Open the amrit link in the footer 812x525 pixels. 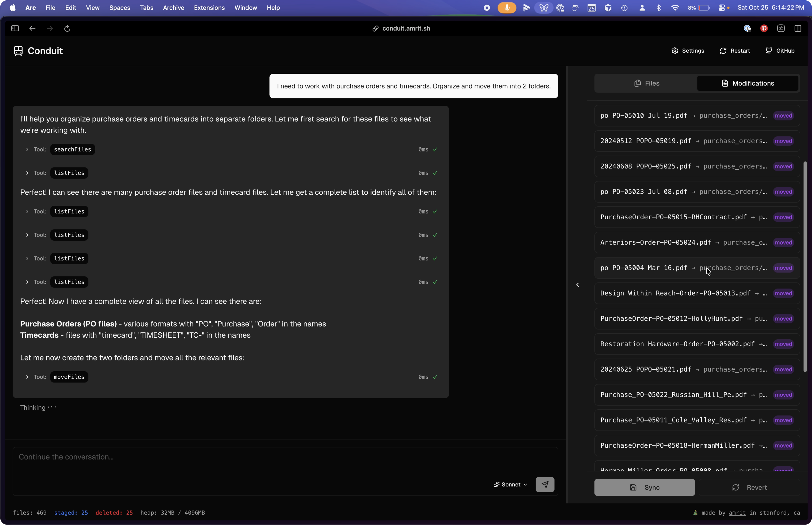(x=737, y=513)
